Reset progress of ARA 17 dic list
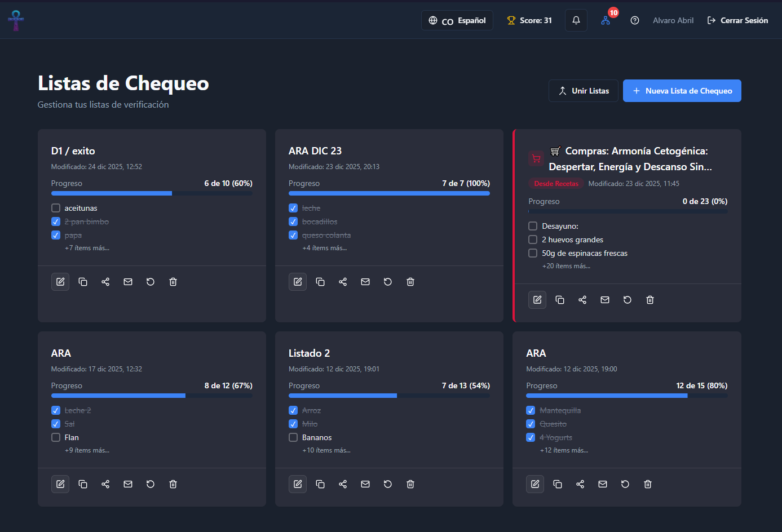Image resolution: width=782 pixels, height=532 pixels. point(151,484)
